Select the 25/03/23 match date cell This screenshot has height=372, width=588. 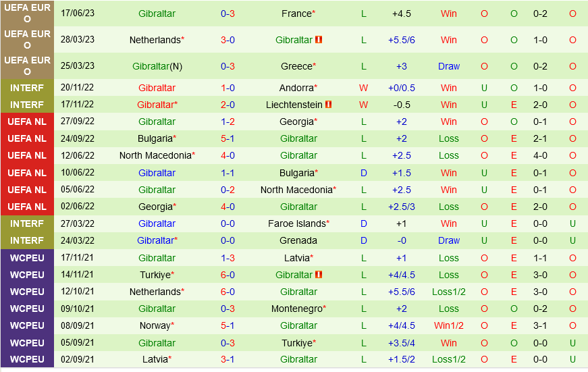[78, 66]
